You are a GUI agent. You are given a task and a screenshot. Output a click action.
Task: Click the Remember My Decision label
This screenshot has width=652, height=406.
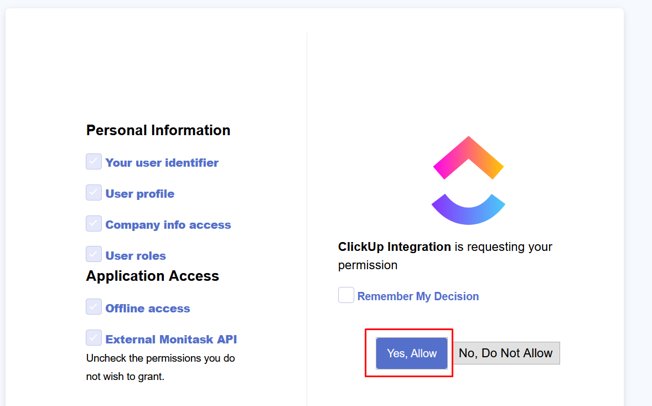click(418, 296)
